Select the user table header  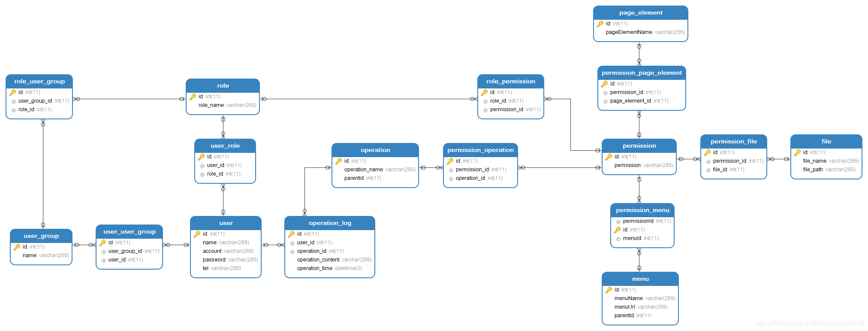click(226, 223)
